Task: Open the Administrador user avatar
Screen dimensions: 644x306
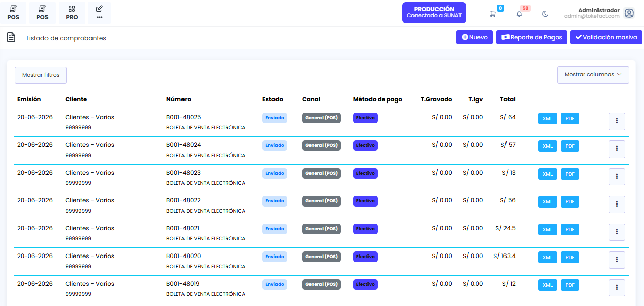Action: (629, 13)
